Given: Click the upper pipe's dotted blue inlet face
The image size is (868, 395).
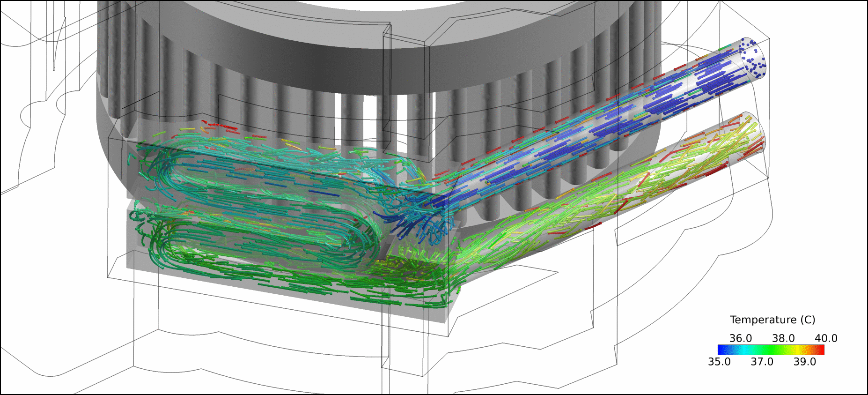Looking at the screenshot, I should pyautogui.click(x=752, y=58).
